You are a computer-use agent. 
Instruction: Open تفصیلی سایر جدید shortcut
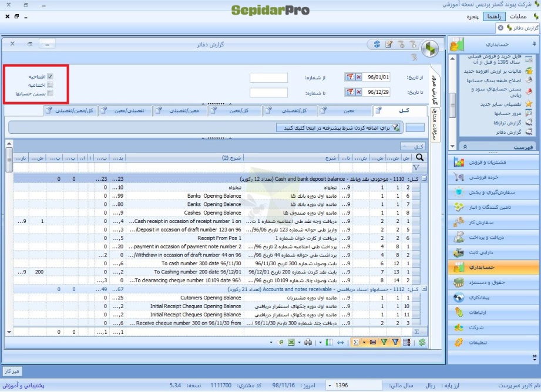tap(501, 104)
